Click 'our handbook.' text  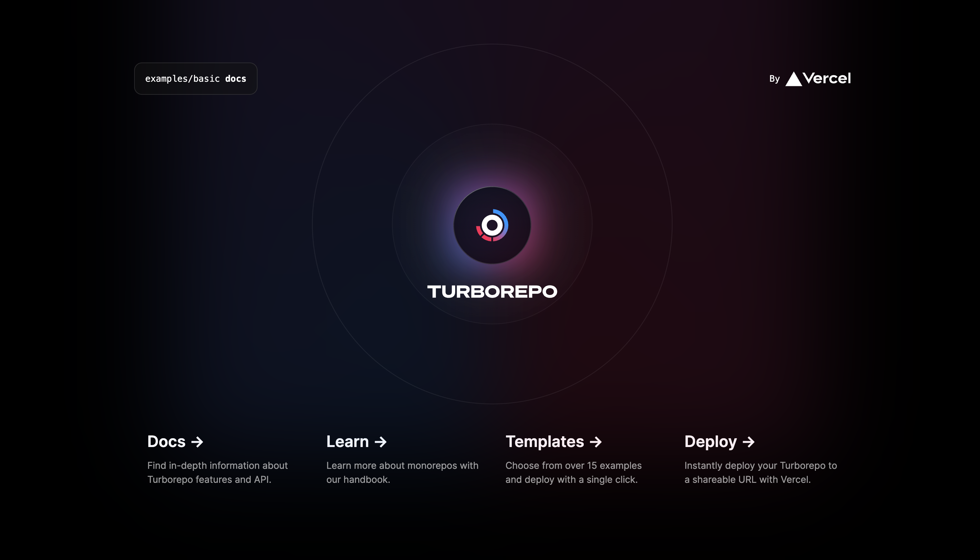pos(358,480)
